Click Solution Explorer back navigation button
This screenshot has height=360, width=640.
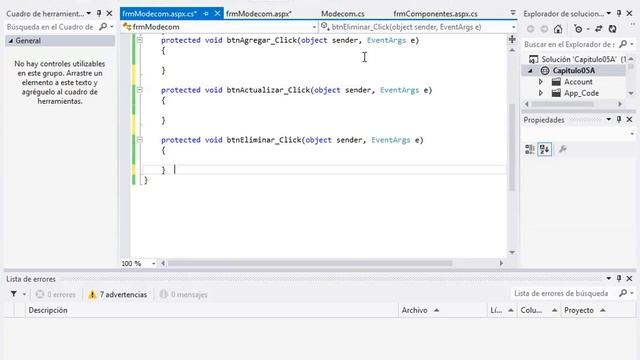[531, 29]
